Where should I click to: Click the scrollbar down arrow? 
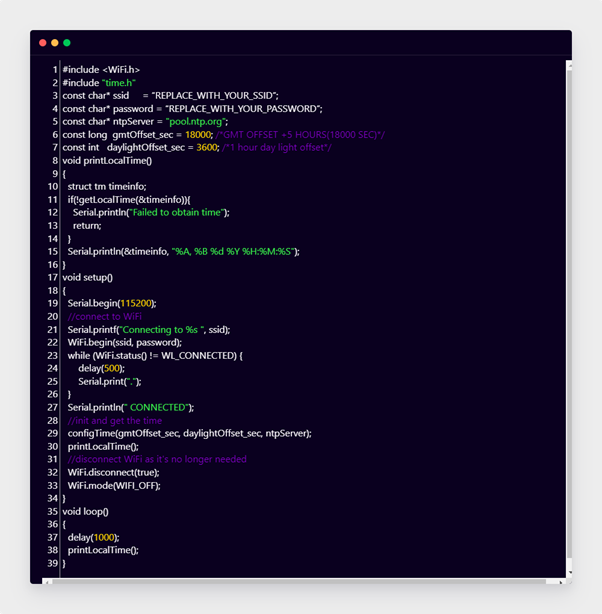point(569,573)
